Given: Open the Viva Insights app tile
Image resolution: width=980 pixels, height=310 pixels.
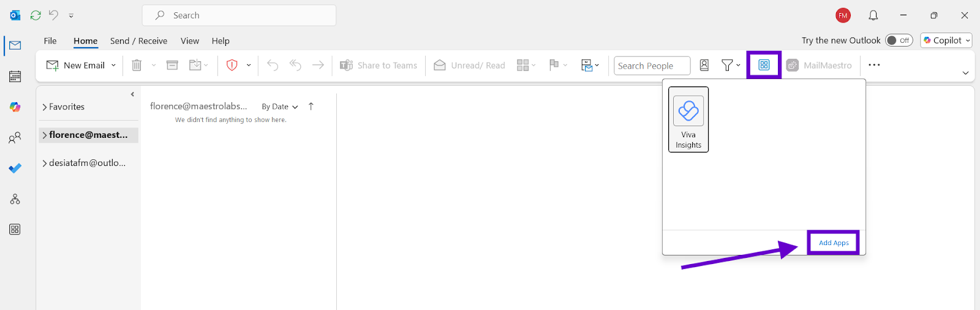Looking at the screenshot, I should coord(688,119).
